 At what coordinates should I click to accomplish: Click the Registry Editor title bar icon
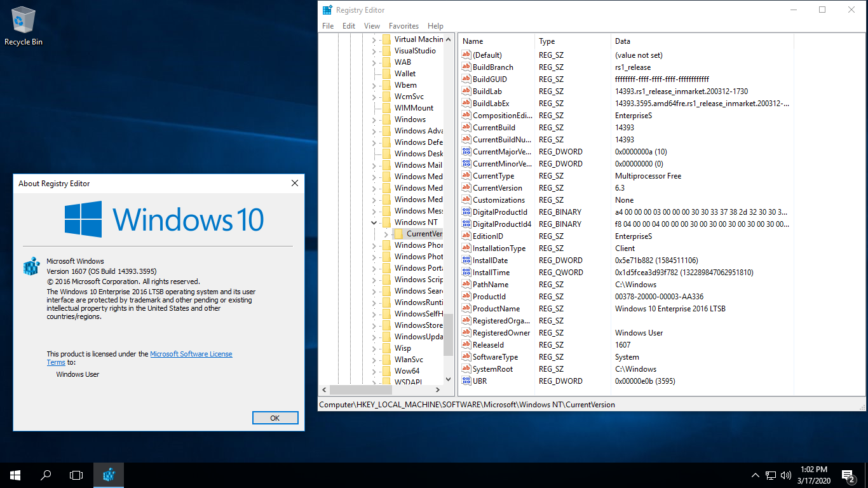tap(327, 10)
